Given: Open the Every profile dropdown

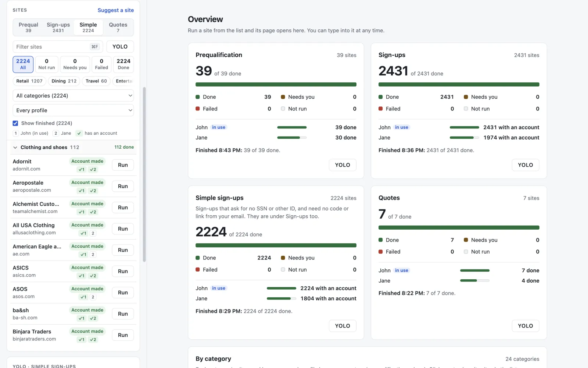Looking at the screenshot, I should tap(73, 110).
